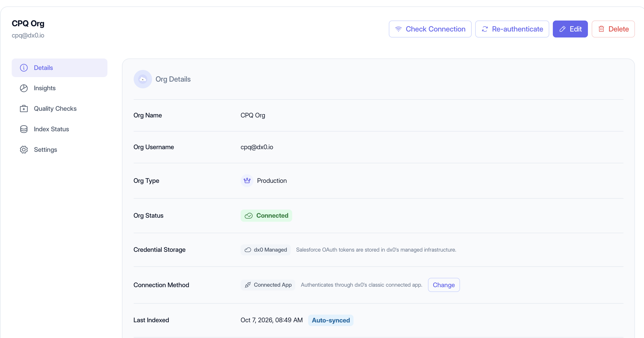Click the Insights pie chart icon
This screenshot has width=644, height=338.
point(24,88)
